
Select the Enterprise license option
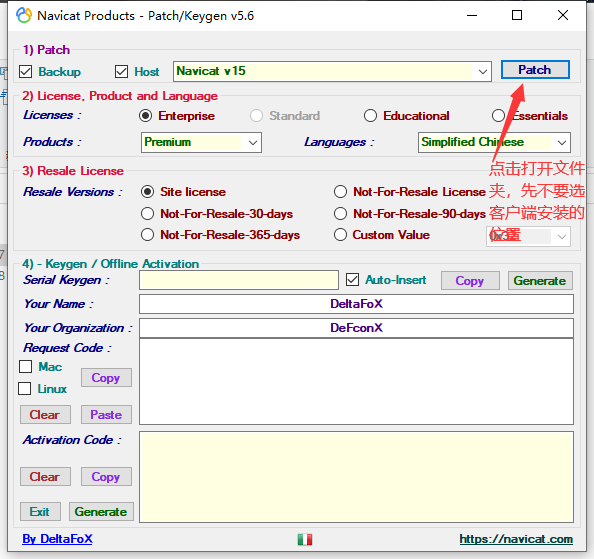coord(145,116)
